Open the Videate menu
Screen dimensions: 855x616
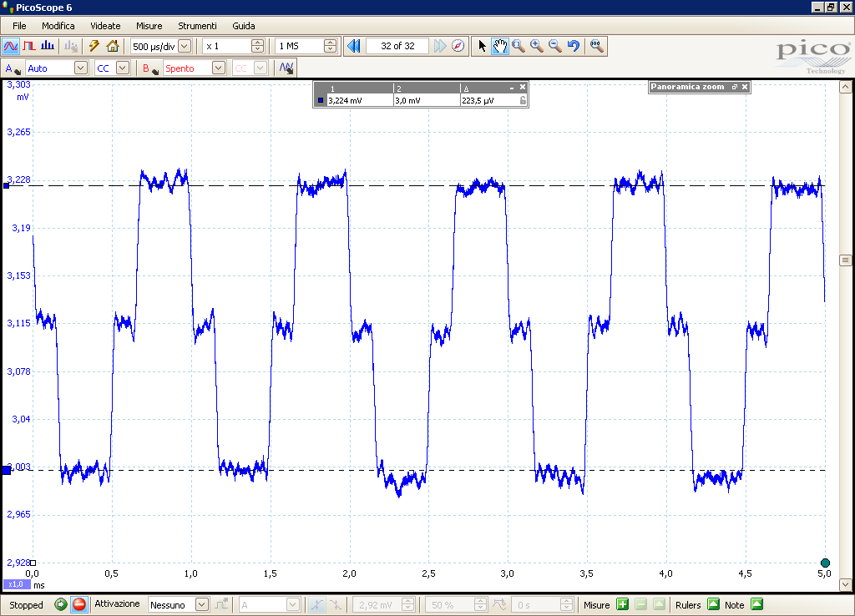tap(105, 26)
